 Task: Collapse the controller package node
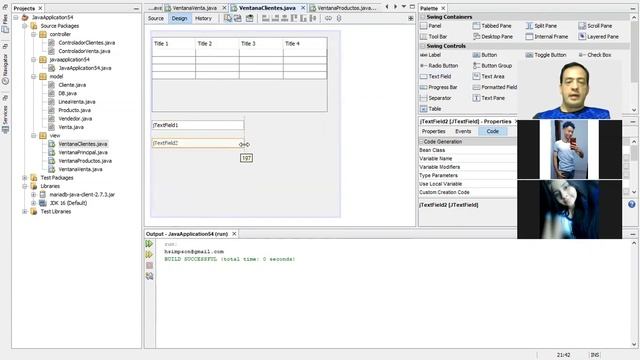[x=33, y=34]
